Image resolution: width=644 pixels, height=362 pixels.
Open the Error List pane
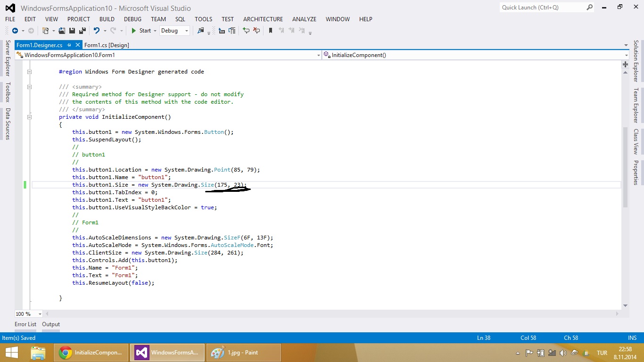click(x=25, y=324)
